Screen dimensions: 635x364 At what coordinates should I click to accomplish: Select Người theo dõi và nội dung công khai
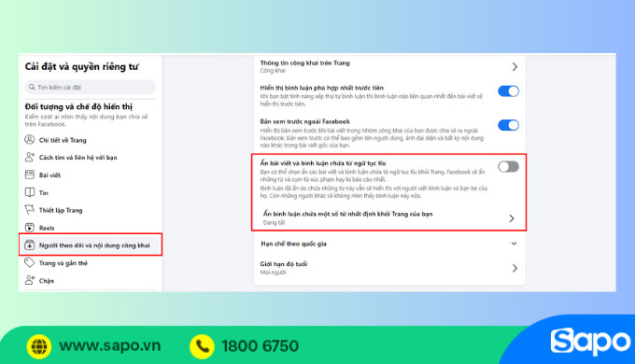pyautogui.click(x=91, y=245)
